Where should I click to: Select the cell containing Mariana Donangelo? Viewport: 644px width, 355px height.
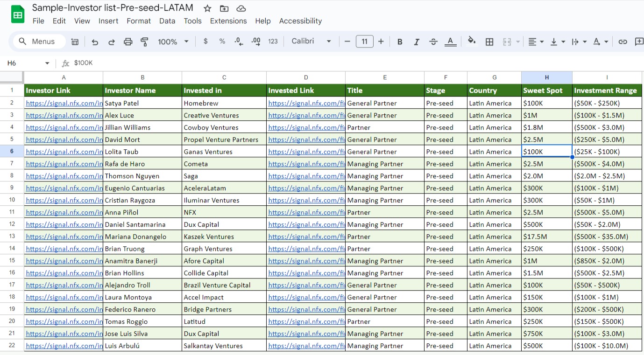(142, 237)
